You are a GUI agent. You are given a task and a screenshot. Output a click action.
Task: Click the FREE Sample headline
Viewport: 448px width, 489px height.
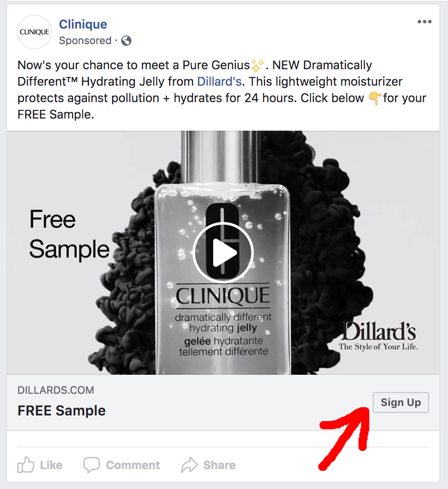pyautogui.click(x=62, y=410)
